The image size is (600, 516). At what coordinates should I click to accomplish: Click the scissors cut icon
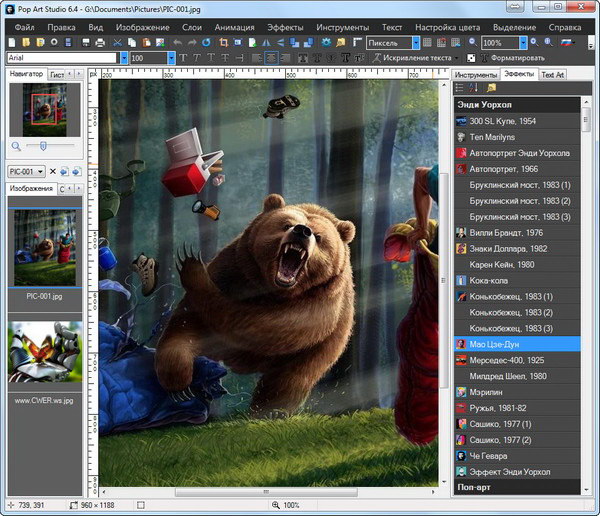[117, 43]
